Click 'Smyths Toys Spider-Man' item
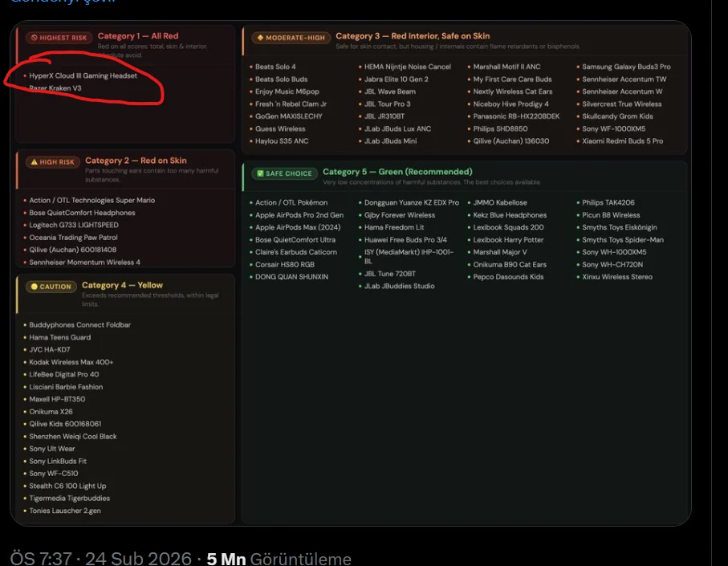 tap(623, 239)
